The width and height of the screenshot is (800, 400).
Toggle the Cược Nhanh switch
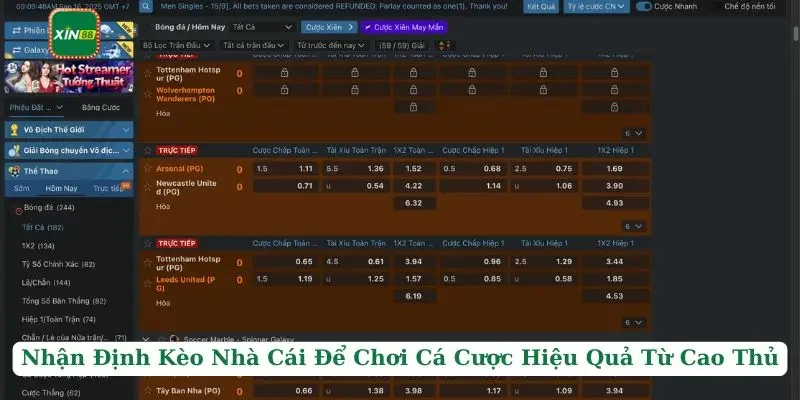click(x=644, y=7)
